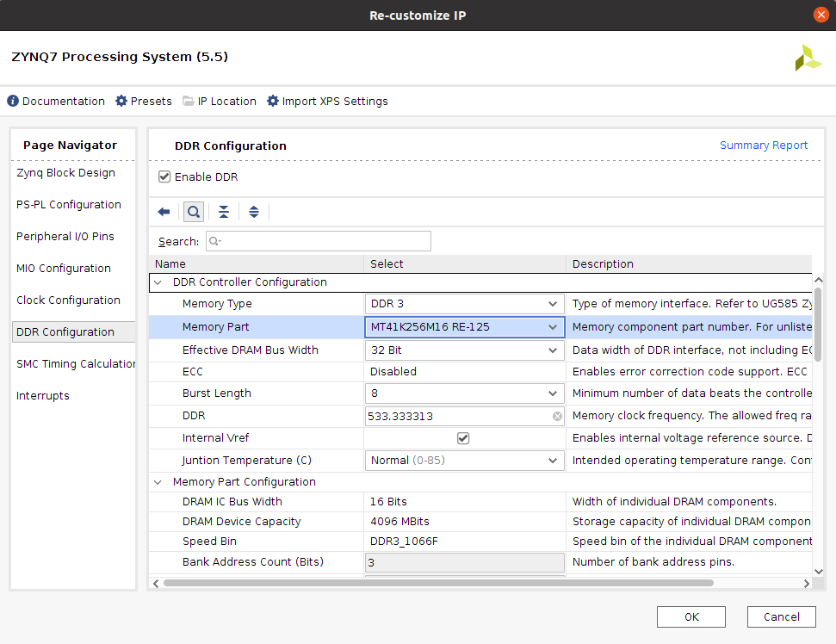
Task: Click the expand all toolbar icon
Action: pos(254,212)
